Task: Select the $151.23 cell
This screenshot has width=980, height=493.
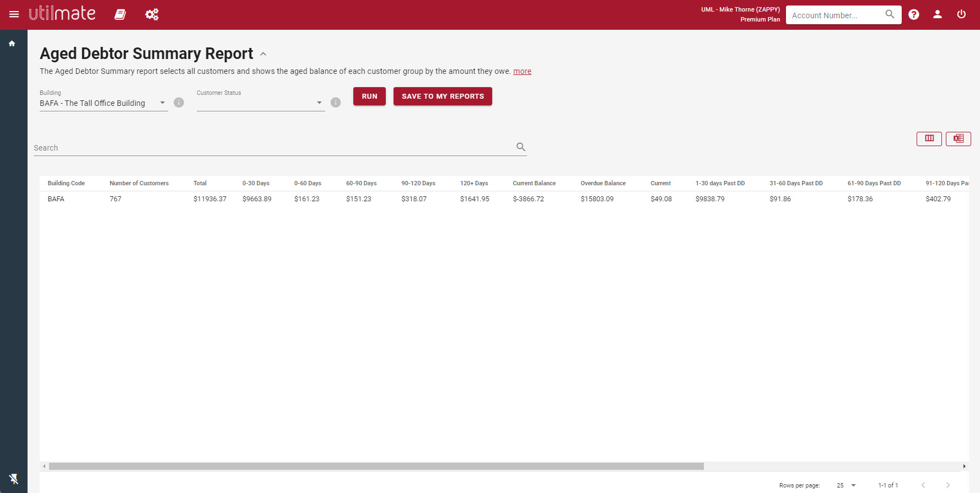Action: coord(359,199)
